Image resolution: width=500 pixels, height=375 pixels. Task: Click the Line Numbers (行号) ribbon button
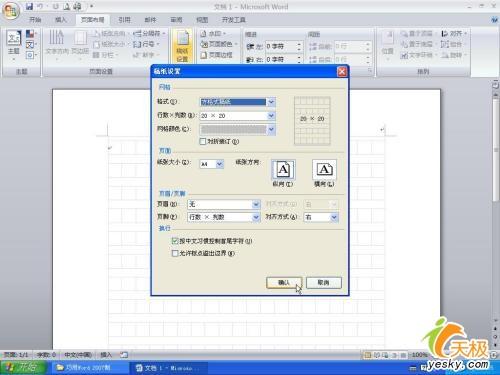click(147, 44)
